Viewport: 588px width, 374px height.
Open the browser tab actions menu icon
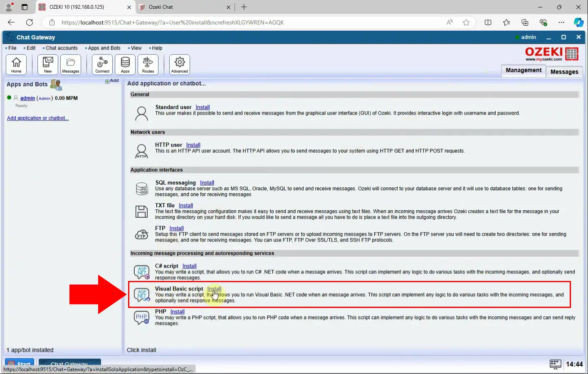25,7
